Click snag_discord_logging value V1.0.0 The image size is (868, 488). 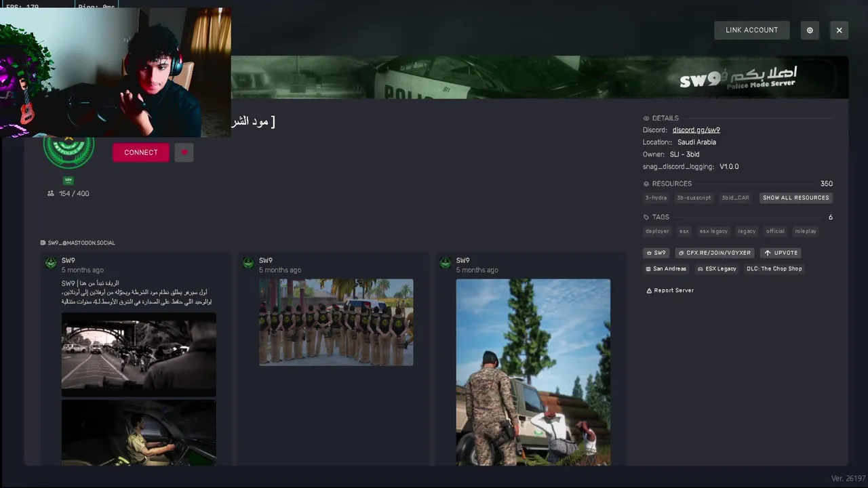click(729, 167)
